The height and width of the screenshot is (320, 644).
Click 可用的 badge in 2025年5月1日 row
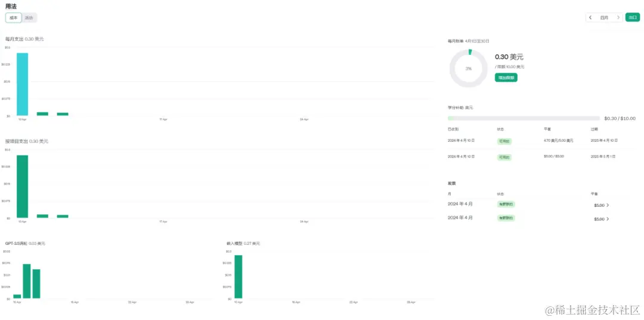tap(504, 157)
